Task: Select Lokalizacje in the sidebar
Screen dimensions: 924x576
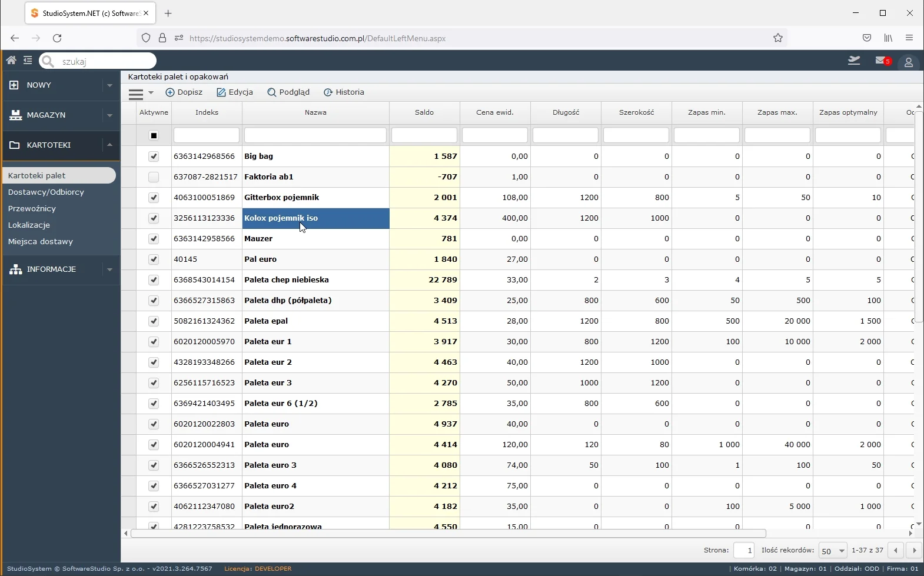Action: click(29, 225)
